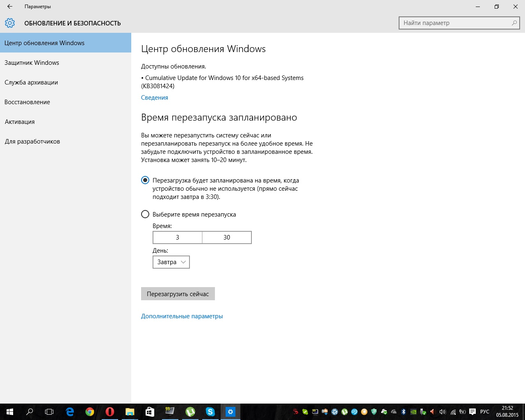Open 'Дополнительные параметры' link

(x=182, y=316)
